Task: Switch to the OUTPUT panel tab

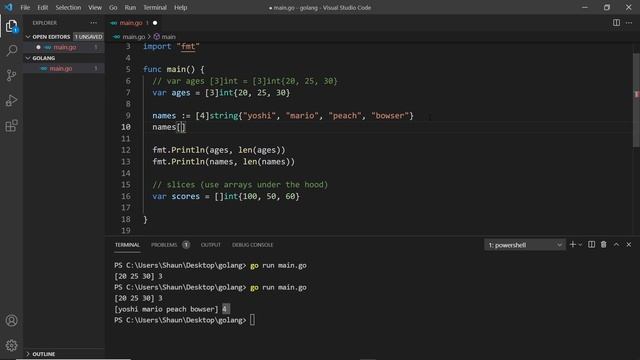Action: click(x=211, y=245)
